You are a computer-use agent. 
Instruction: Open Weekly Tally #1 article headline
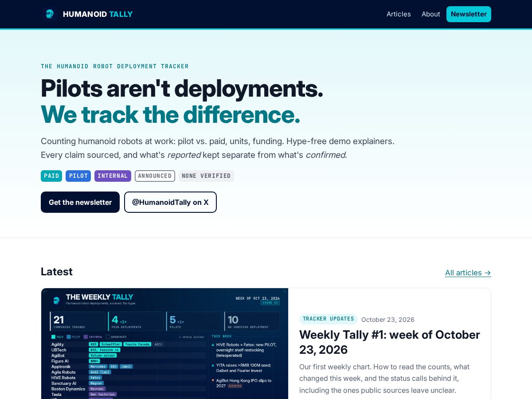point(390,342)
